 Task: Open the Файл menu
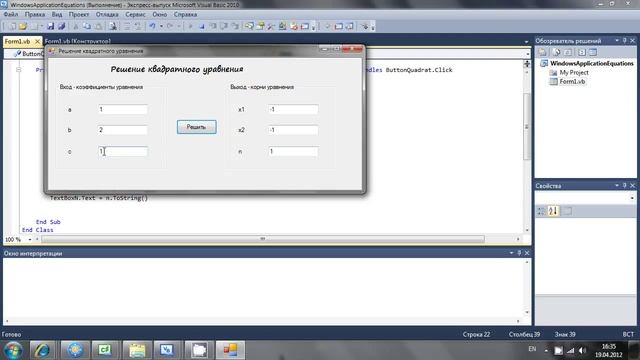[11, 14]
